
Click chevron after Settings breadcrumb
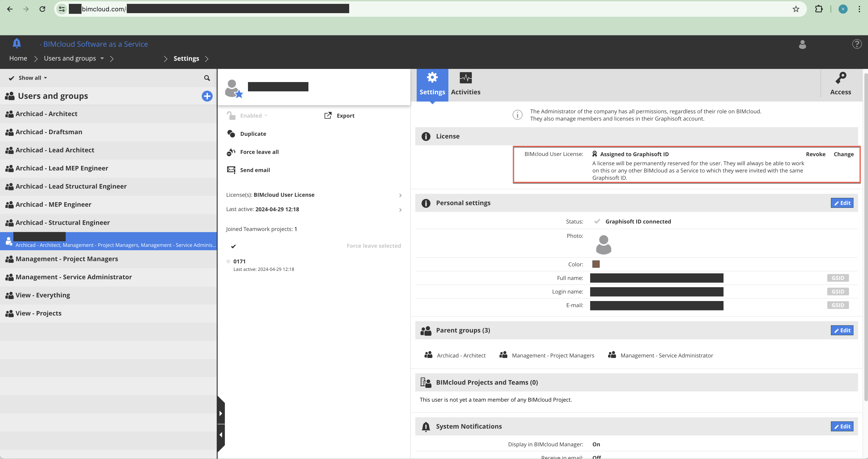pos(207,59)
